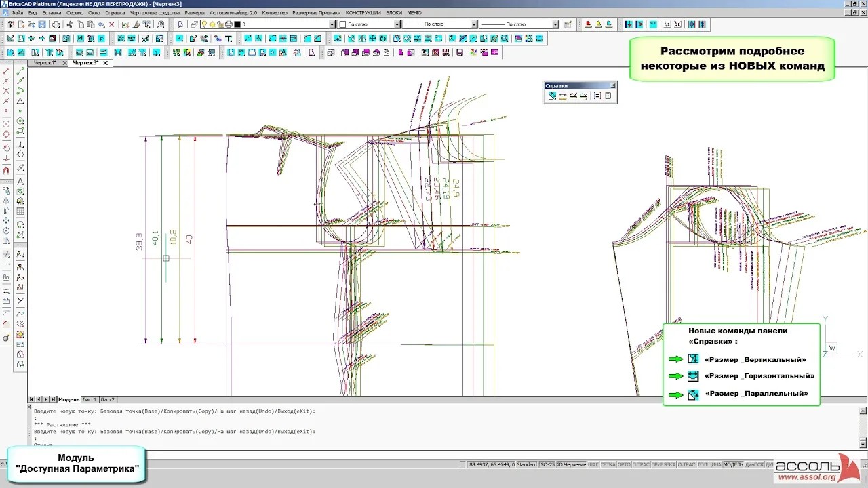Open the rightmost По слою lineweight dropdown
The image size is (868, 488).
[555, 24]
